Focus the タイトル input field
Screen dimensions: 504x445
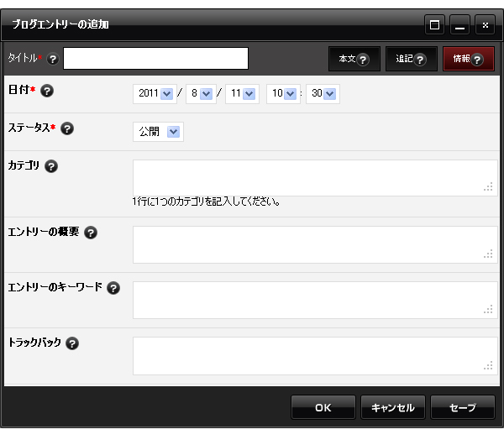click(156, 58)
